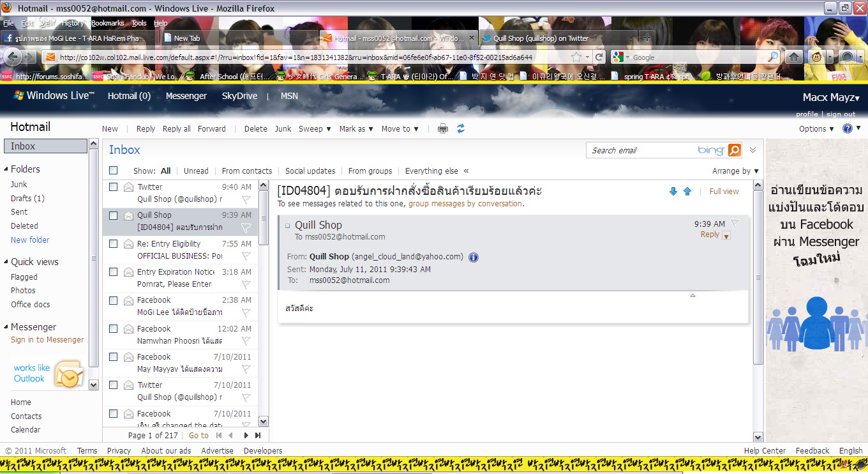868x474 pixels.
Task: Open the Options dropdown
Action: [x=816, y=128]
